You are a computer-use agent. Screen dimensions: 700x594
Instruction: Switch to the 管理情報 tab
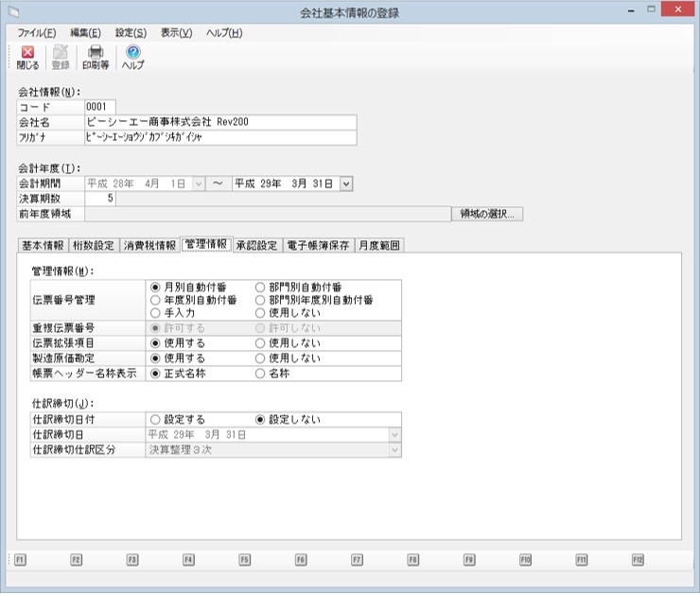pos(206,244)
